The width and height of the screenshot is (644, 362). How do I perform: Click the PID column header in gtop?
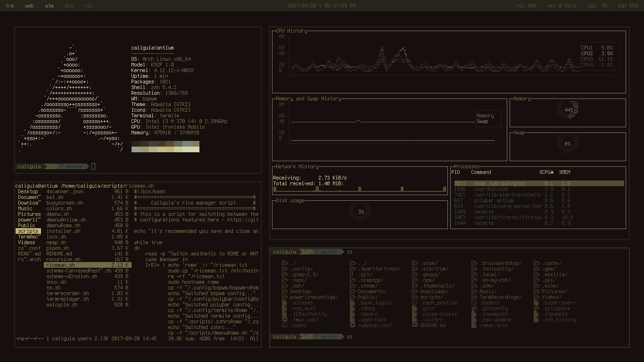(455, 172)
